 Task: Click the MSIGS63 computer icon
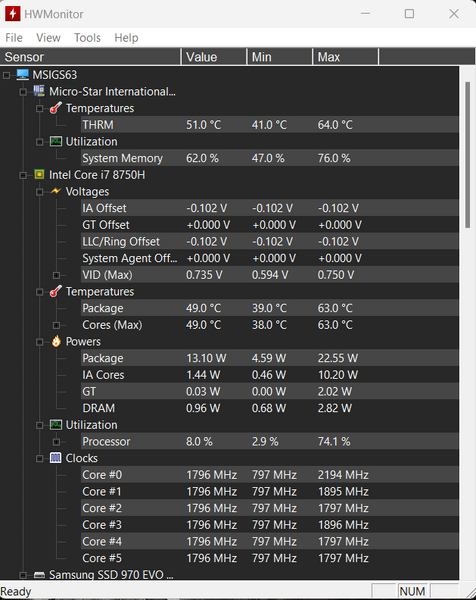point(23,75)
